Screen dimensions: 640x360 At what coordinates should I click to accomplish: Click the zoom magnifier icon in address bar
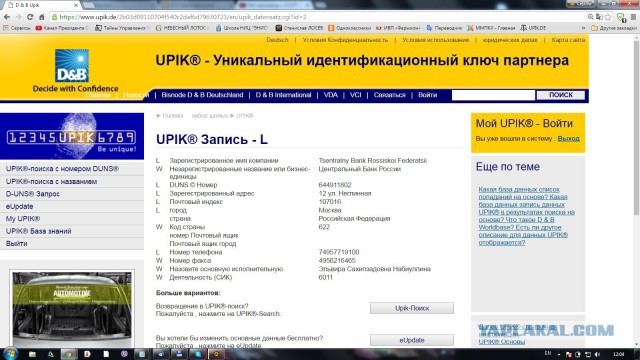(591, 17)
